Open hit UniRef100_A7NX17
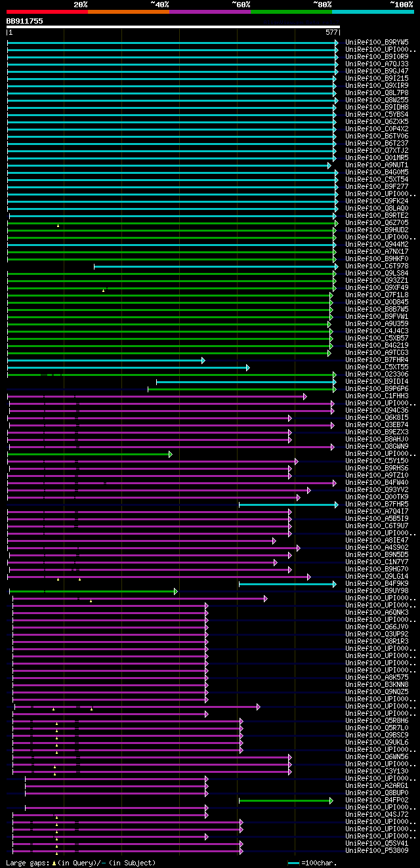This screenshot has height=868, width=420. click(x=377, y=251)
